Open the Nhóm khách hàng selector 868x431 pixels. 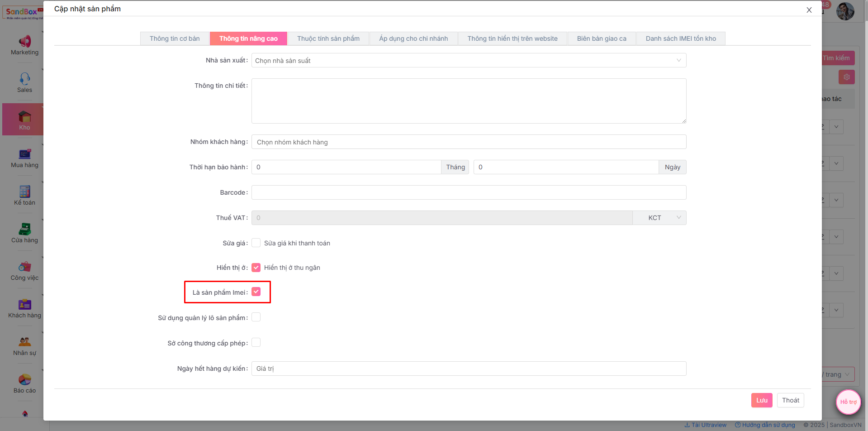[x=469, y=142]
